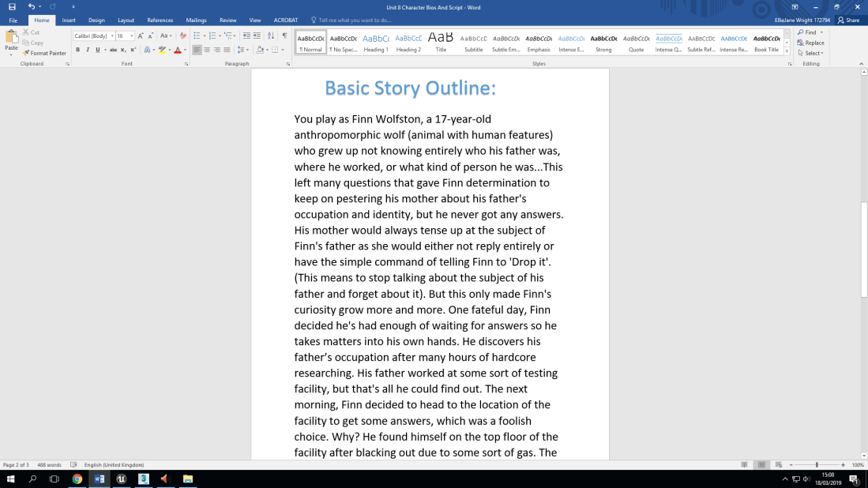Toggle italic formatting
868x488 pixels.
(88, 50)
